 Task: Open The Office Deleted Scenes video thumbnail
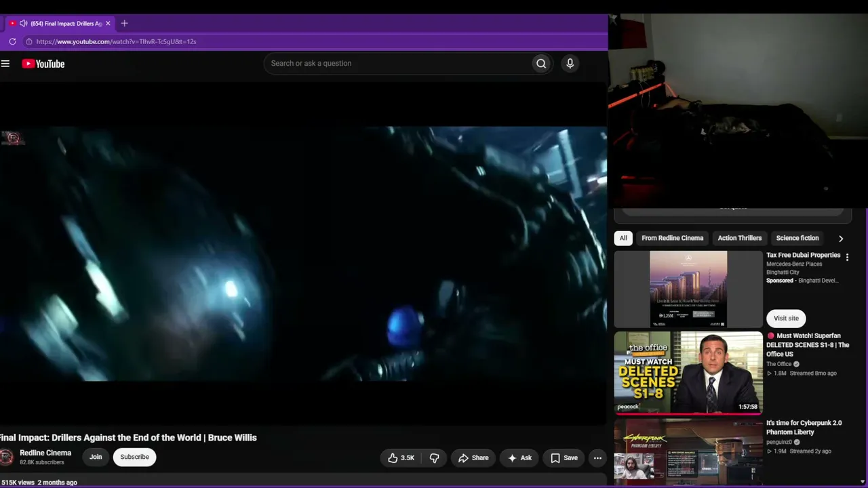pyautogui.click(x=688, y=372)
